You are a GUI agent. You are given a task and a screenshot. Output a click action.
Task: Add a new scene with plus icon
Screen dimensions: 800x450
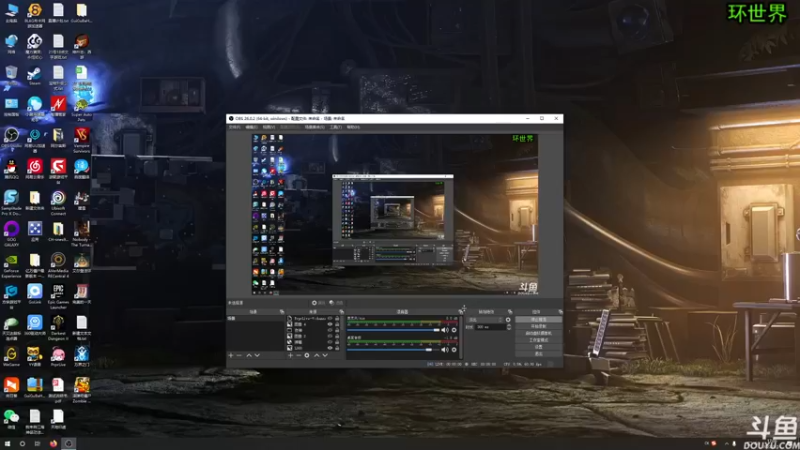[x=231, y=355]
